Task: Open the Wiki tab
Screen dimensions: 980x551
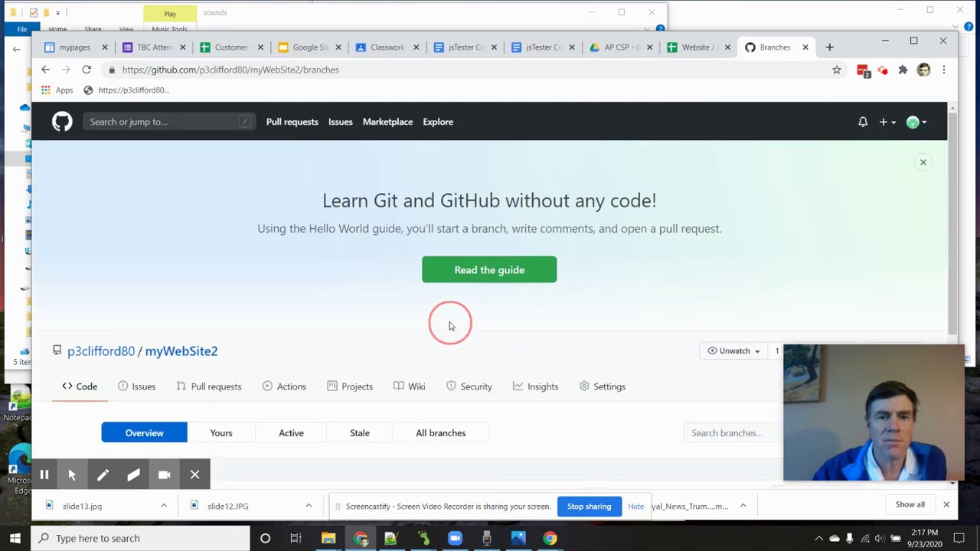Action: [410, 386]
